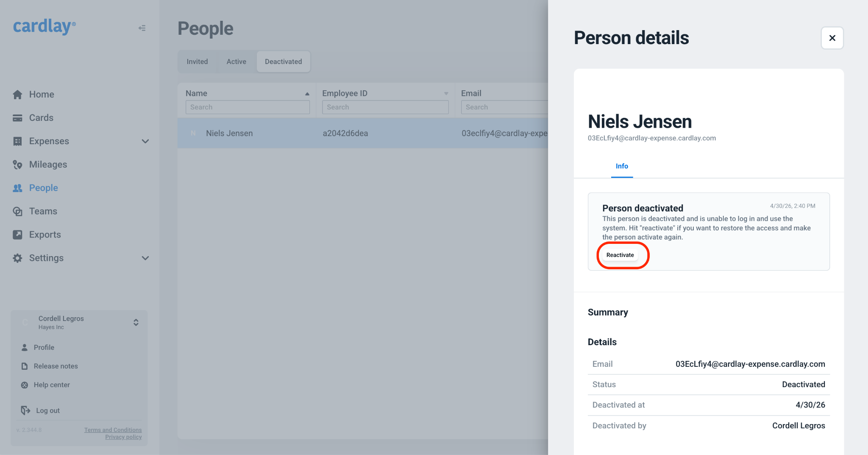Expand the Expenses submenu chevron
The height and width of the screenshot is (455, 868).
click(x=145, y=141)
